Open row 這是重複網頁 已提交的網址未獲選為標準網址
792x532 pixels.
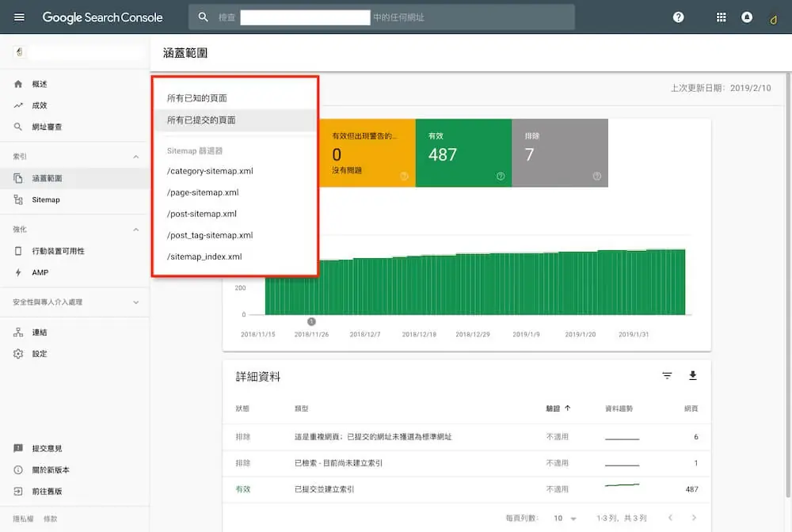coord(466,437)
